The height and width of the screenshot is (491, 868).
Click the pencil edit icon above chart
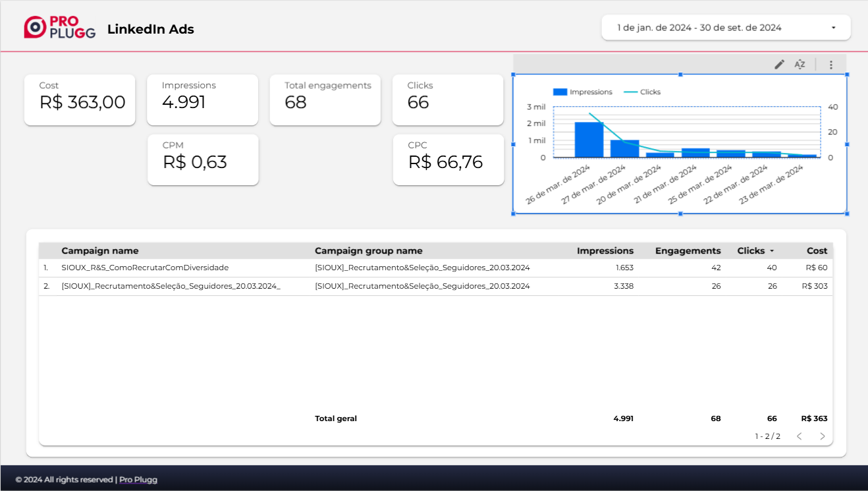780,64
